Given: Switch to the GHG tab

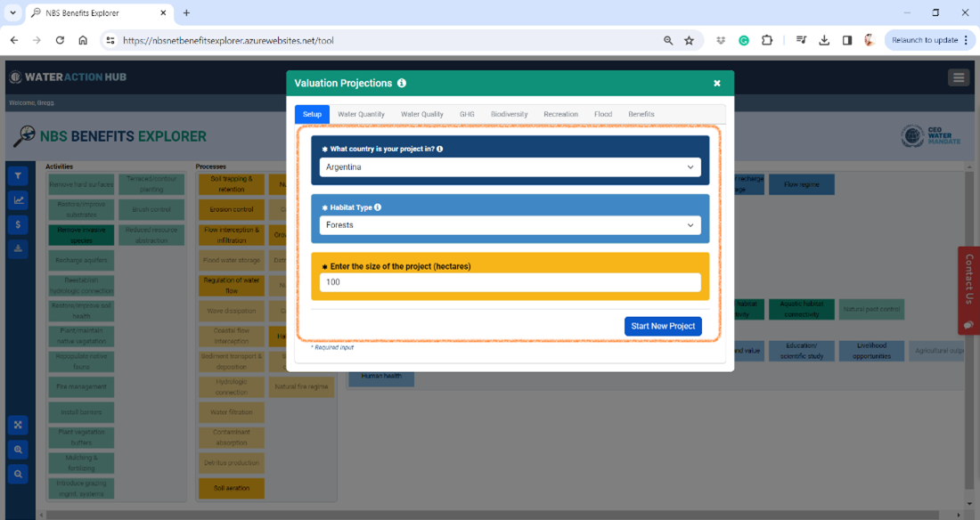Looking at the screenshot, I should pyautogui.click(x=467, y=114).
